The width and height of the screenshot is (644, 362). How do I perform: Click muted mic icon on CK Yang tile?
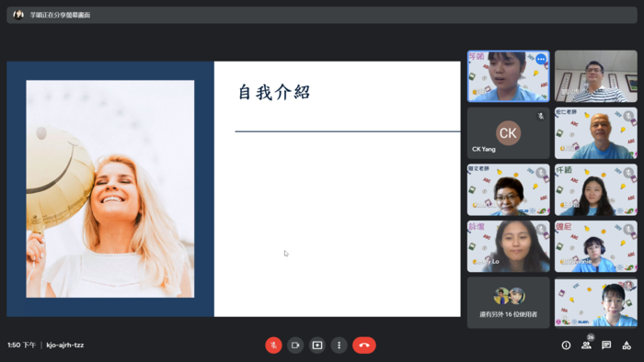tap(541, 116)
